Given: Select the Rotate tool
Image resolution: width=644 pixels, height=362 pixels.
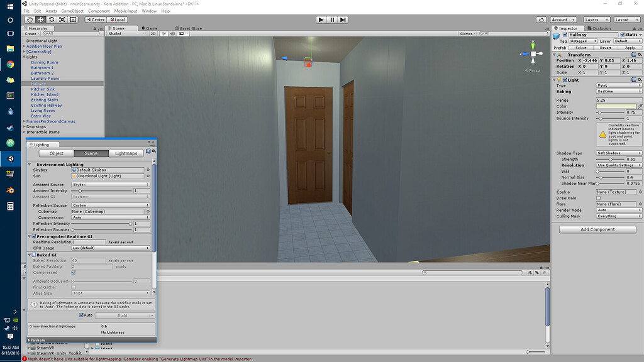Looking at the screenshot, I should (51, 19).
